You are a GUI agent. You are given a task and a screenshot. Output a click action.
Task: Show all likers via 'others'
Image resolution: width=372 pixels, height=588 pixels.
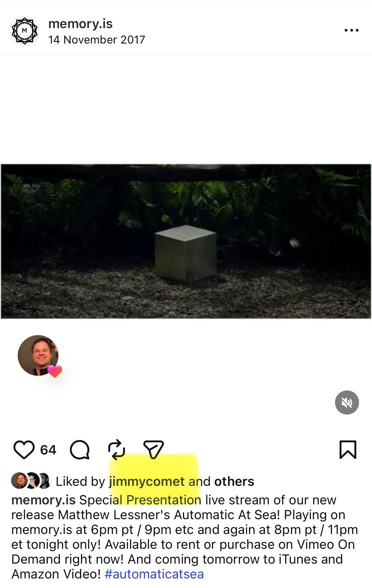(234, 482)
